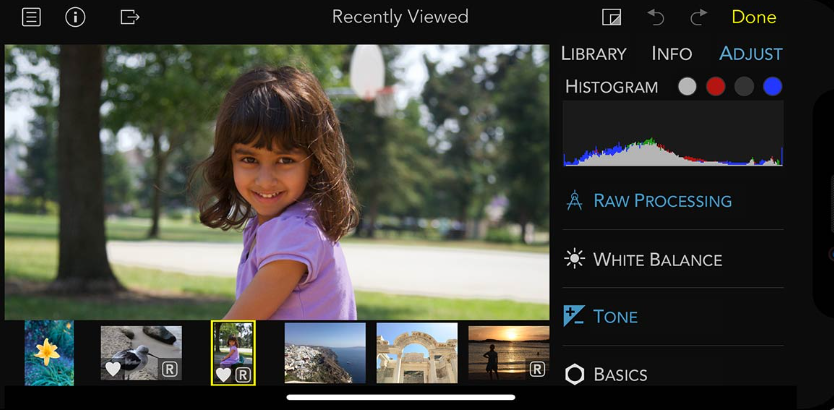Tap the Histogram label
834x410 pixels.
click(x=611, y=87)
